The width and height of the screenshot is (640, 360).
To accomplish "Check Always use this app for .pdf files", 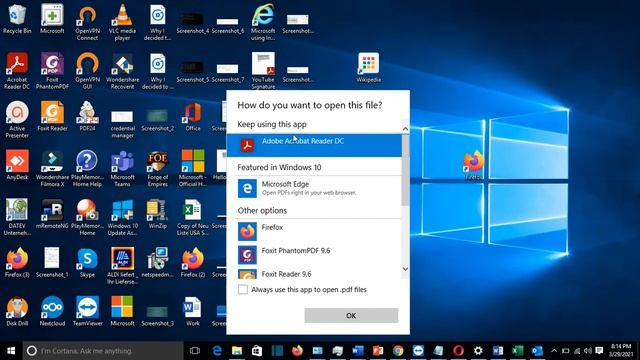I will point(243,289).
